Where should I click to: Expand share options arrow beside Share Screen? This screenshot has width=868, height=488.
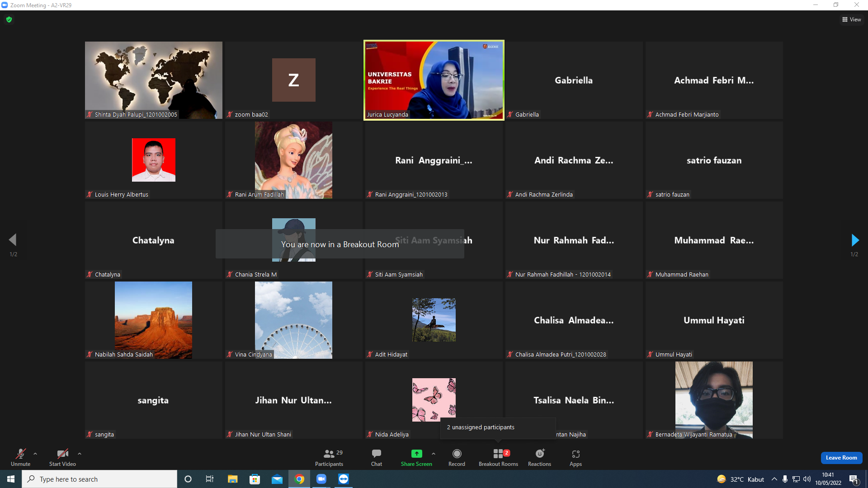pyautogui.click(x=434, y=454)
